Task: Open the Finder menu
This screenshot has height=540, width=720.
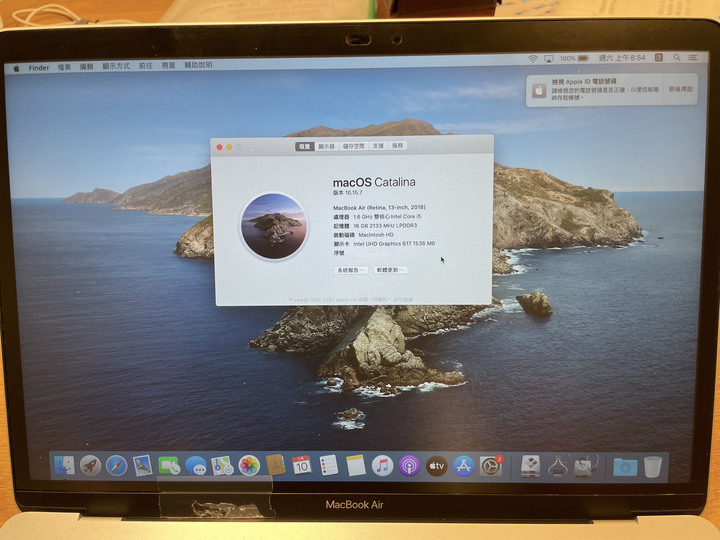Action: [x=39, y=68]
